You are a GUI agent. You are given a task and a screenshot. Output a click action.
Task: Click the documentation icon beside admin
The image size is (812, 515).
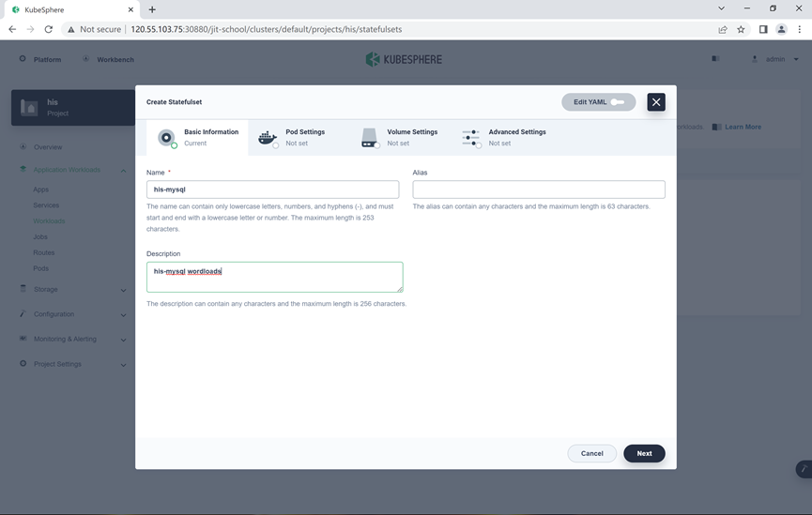tap(715, 59)
